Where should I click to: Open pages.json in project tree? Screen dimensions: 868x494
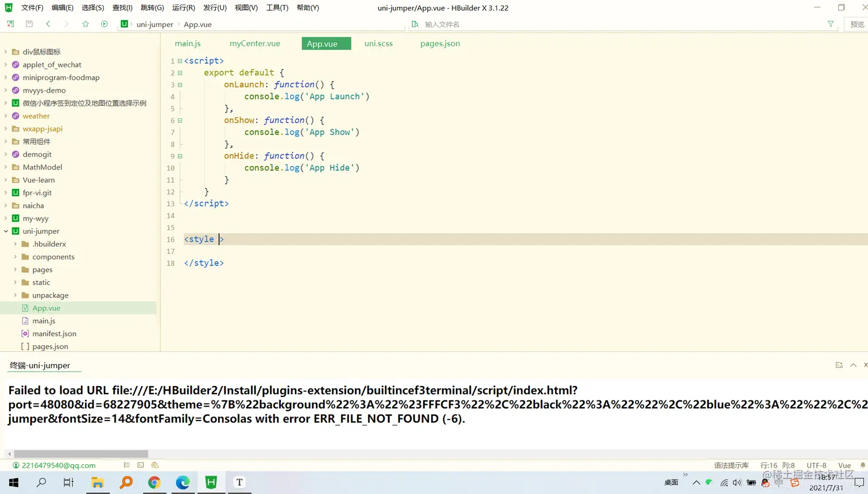tap(50, 346)
